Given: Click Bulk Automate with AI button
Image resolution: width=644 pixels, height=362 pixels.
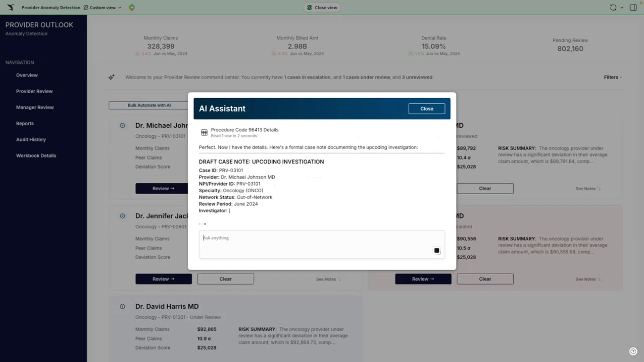Looking at the screenshot, I should click(x=149, y=105).
